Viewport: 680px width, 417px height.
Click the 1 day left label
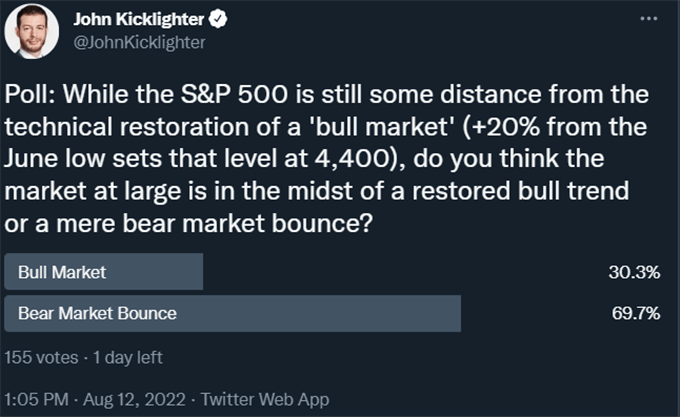tap(128, 358)
